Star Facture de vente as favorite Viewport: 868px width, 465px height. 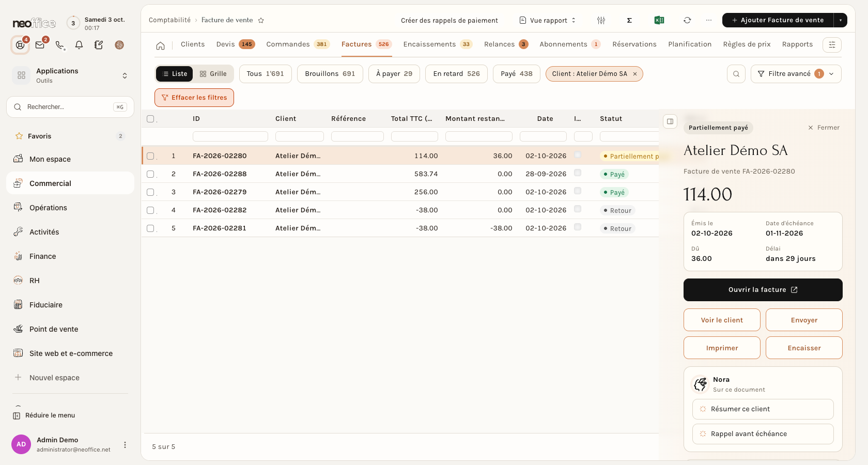[261, 21]
